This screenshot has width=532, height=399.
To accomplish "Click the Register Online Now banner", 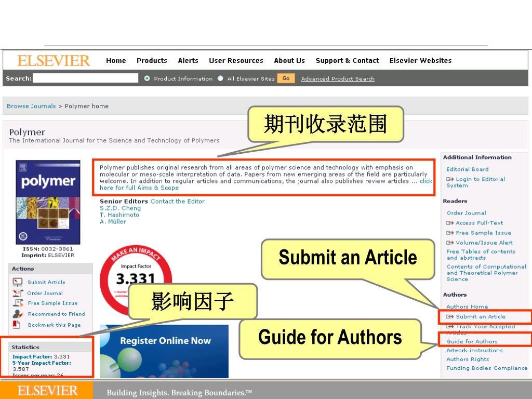I will (164, 352).
